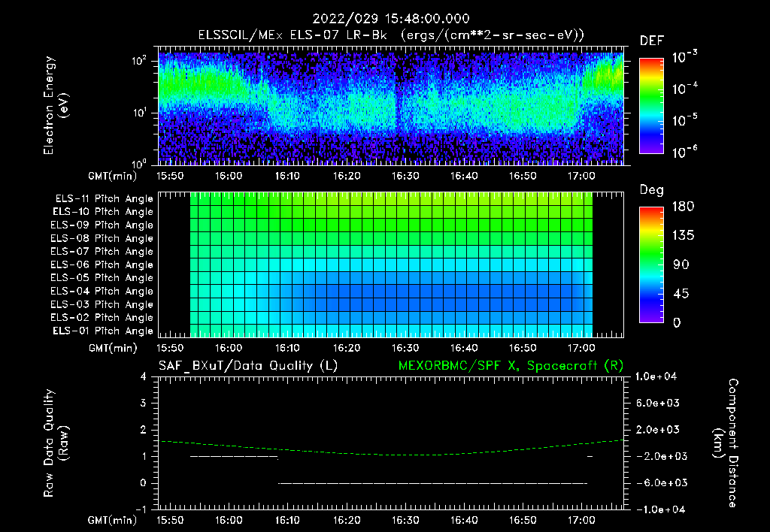The image size is (770, 532).
Task: Click the 16:30 tick on spectrogram time axis
Action: [405, 176]
